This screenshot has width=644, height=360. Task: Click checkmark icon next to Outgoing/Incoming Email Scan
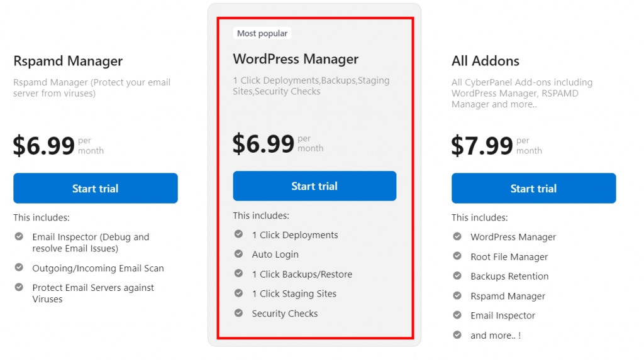[19, 268]
